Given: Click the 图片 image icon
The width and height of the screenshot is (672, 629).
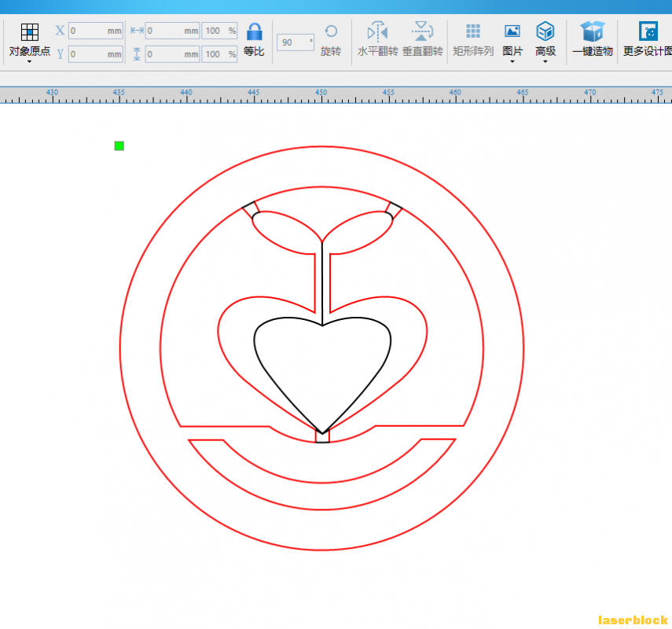Looking at the screenshot, I should pos(512,31).
